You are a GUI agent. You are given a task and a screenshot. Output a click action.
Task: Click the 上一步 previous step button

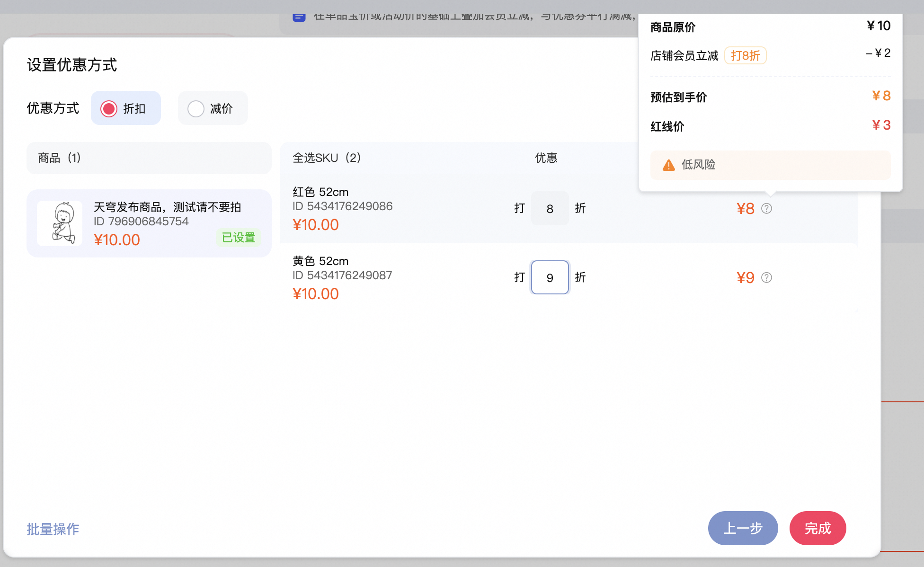(x=743, y=528)
